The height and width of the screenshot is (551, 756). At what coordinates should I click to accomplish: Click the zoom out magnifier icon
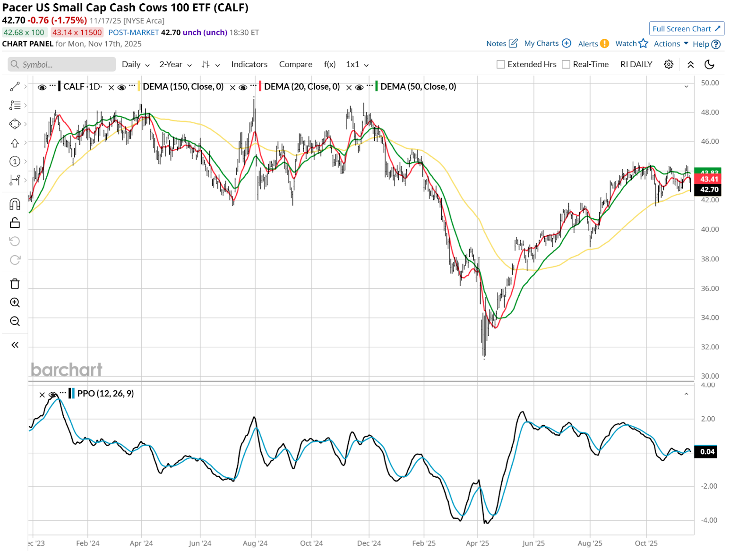coord(15,321)
